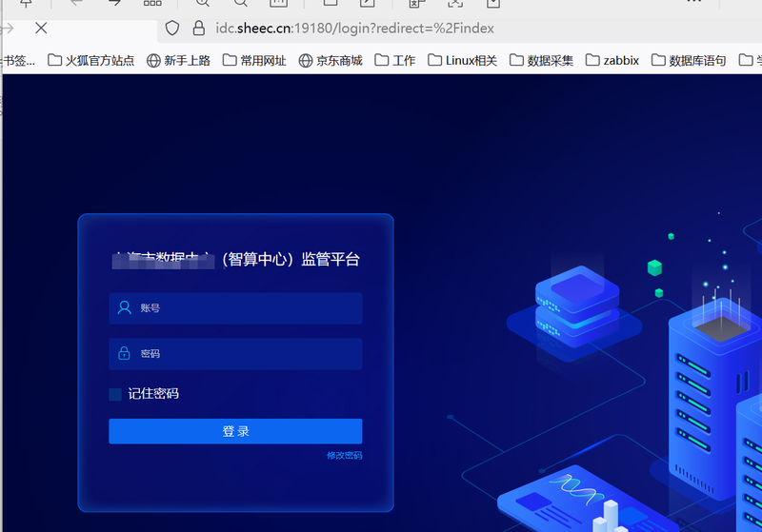Viewport: 762px width, 532px height.
Task: Click the 登录 login button
Action: coord(235,431)
